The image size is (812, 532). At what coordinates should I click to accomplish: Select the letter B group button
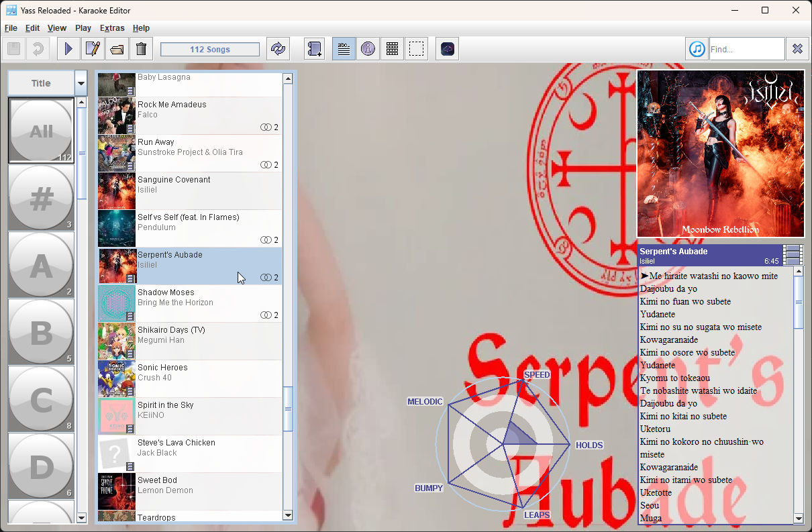click(x=41, y=332)
